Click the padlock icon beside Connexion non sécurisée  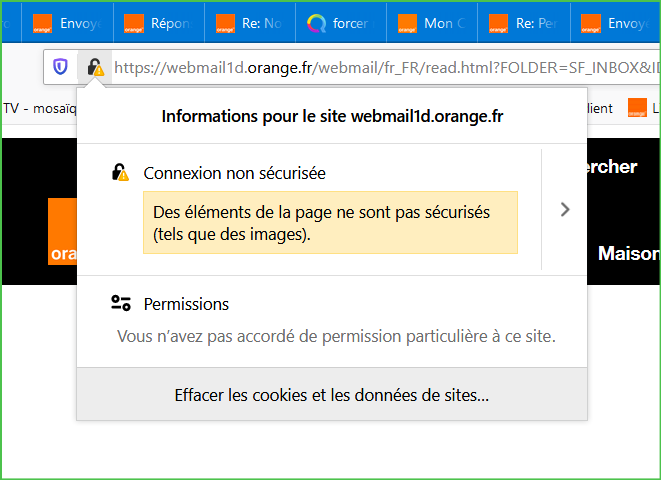121,173
